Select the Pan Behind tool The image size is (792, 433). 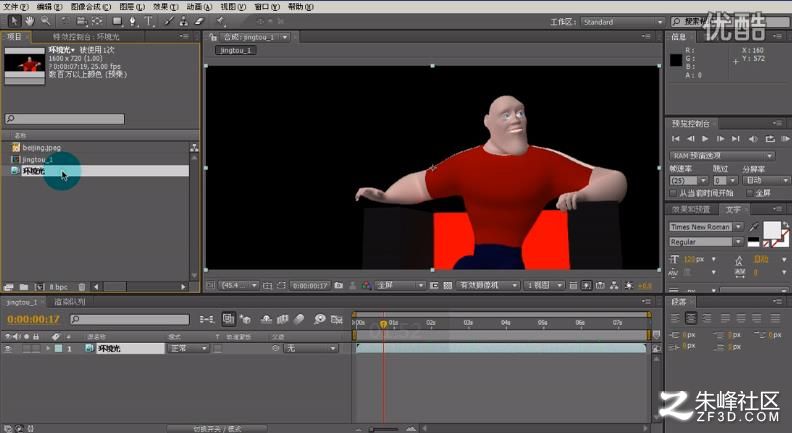pyautogui.click(x=97, y=21)
